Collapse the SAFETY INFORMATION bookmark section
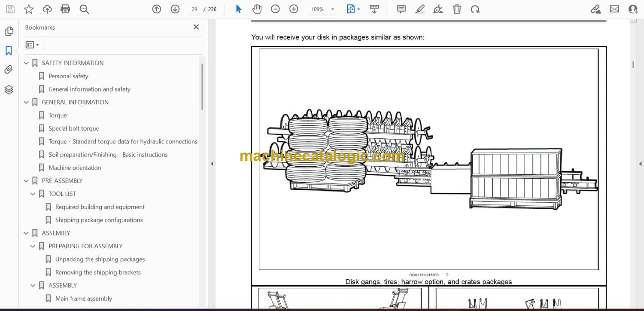The image size is (644, 311). (26, 63)
